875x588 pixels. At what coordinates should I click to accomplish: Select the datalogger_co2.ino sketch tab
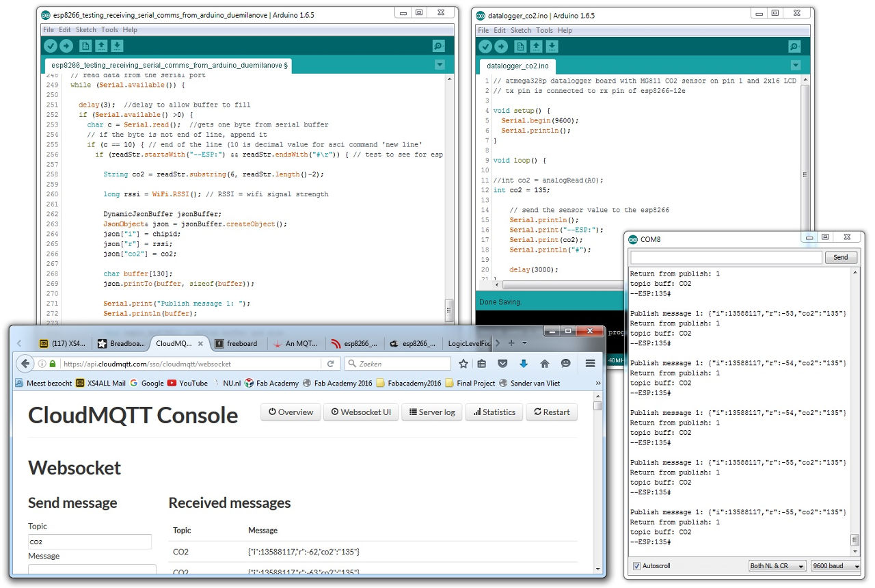(x=517, y=66)
